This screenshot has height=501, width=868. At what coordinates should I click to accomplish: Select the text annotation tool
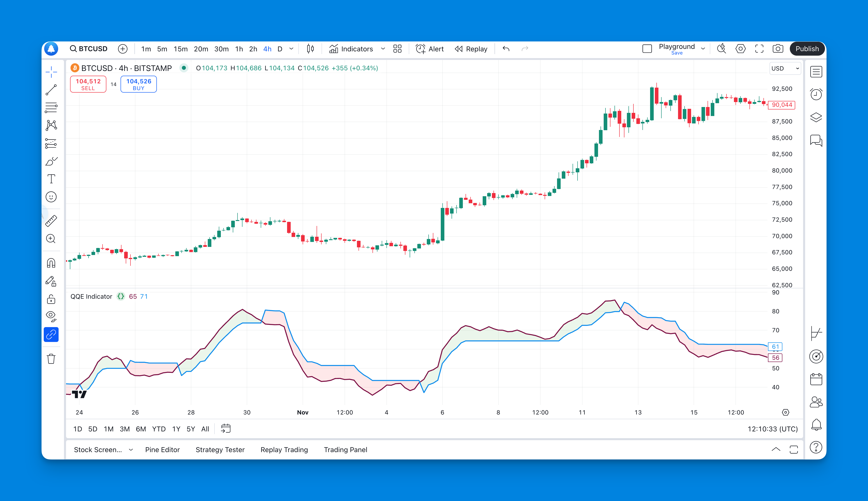click(x=51, y=179)
